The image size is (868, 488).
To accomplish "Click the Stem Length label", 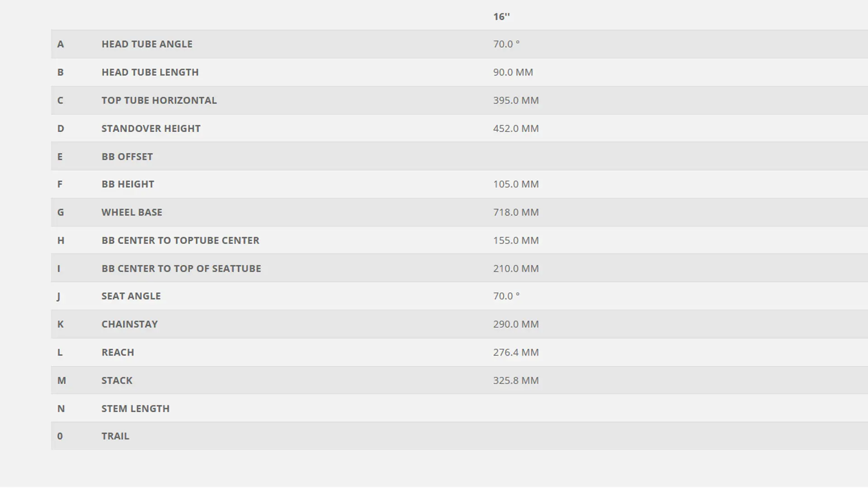I will tap(136, 408).
